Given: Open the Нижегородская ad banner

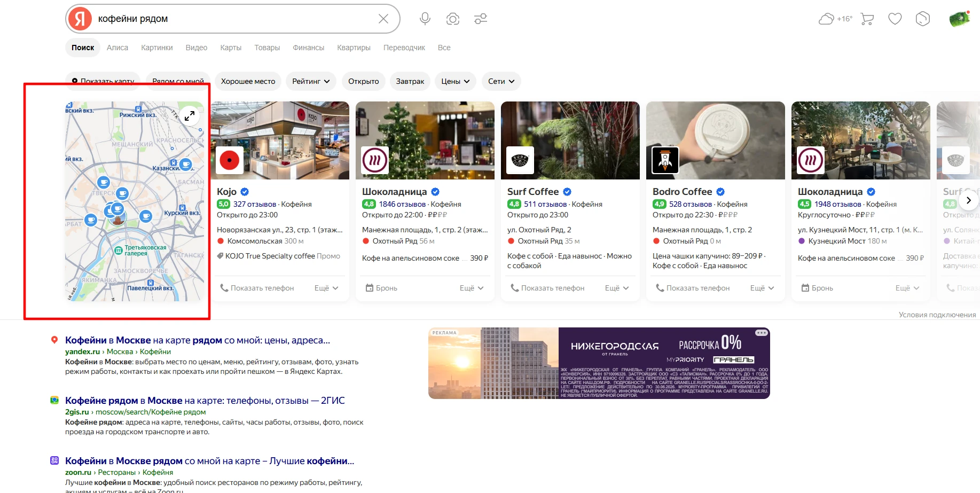Looking at the screenshot, I should point(599,363).
